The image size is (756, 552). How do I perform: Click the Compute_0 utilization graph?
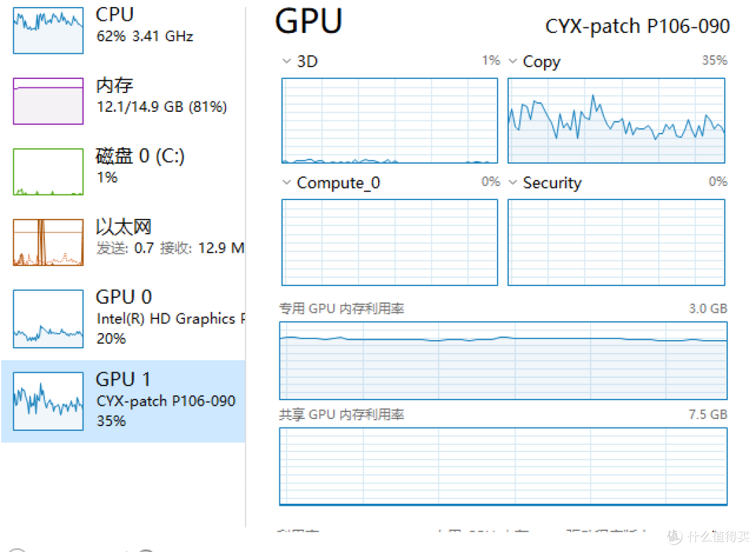coord(389,242)
